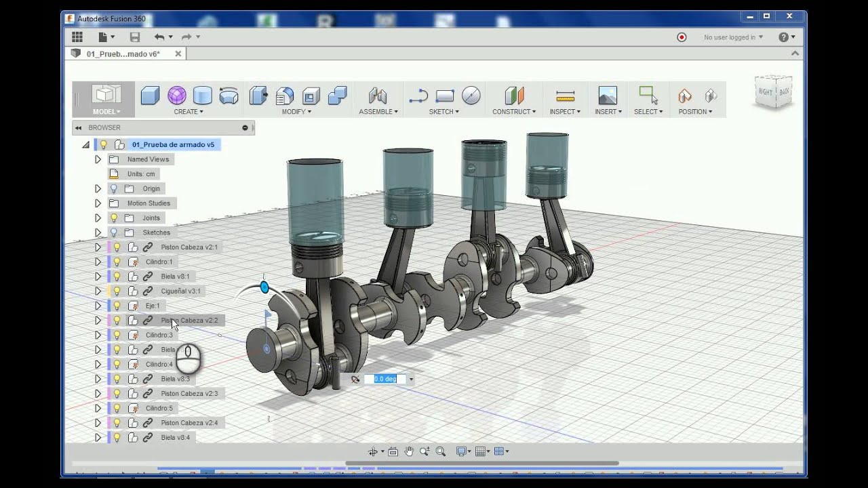Click the Position capture icon
The height and width of the screenshot is (488, 868).
[685, 96]
